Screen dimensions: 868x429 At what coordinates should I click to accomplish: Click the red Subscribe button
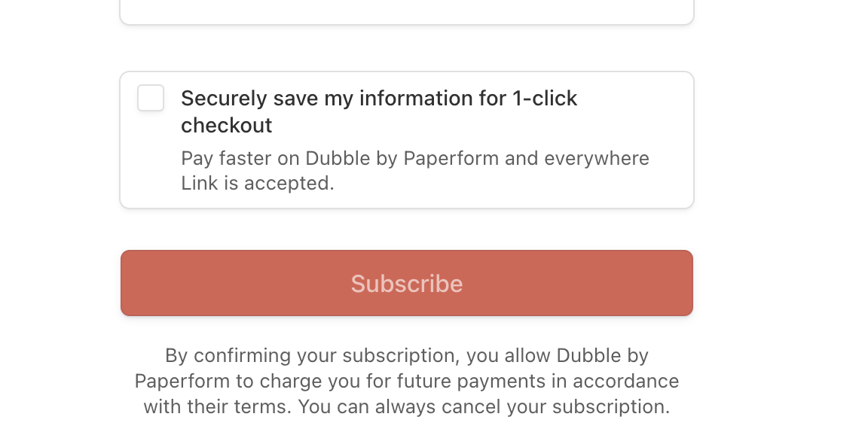407,283
